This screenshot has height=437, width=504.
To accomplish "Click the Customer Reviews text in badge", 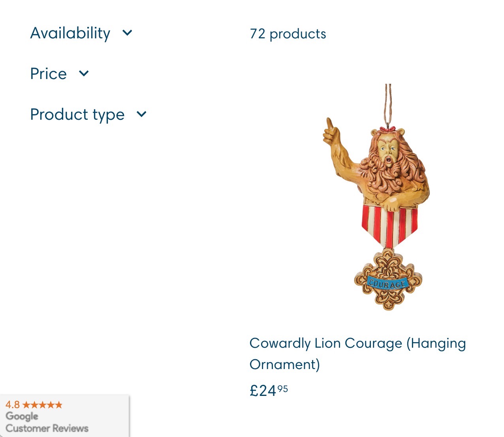I will (x=47, y=428).
